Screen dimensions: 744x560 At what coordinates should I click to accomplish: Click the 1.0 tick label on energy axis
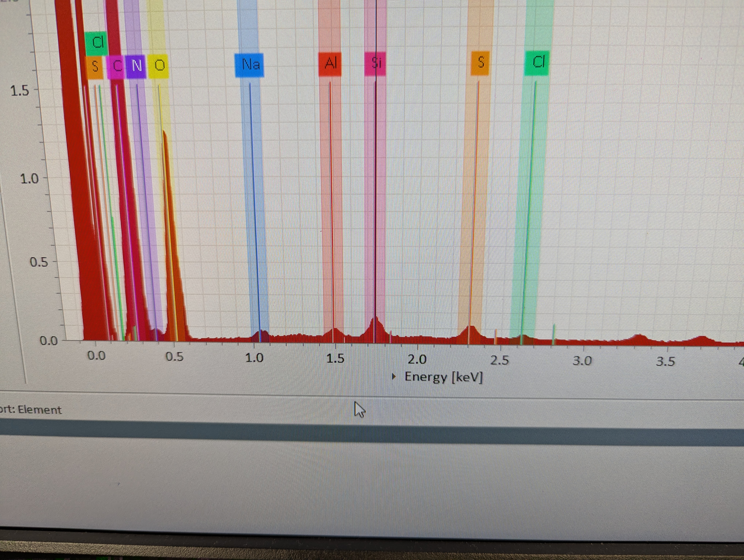[254, 358]
